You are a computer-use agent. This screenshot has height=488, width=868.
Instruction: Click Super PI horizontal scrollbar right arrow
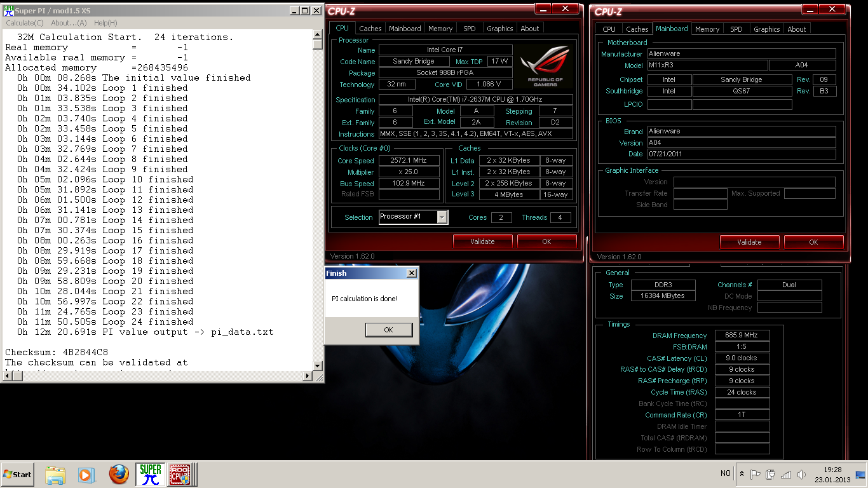(308, 377)
